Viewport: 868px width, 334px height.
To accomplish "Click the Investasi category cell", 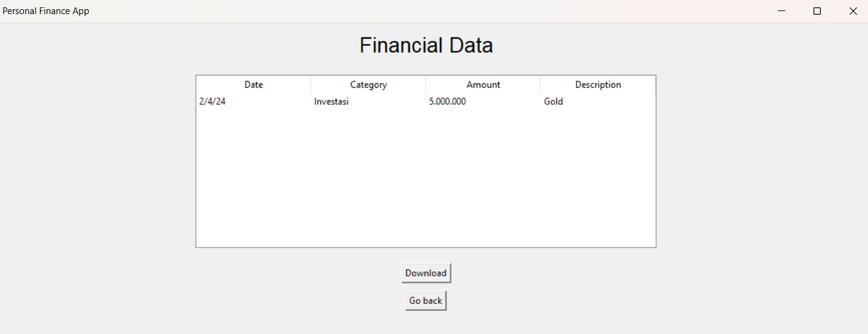I will coord(331,102).
